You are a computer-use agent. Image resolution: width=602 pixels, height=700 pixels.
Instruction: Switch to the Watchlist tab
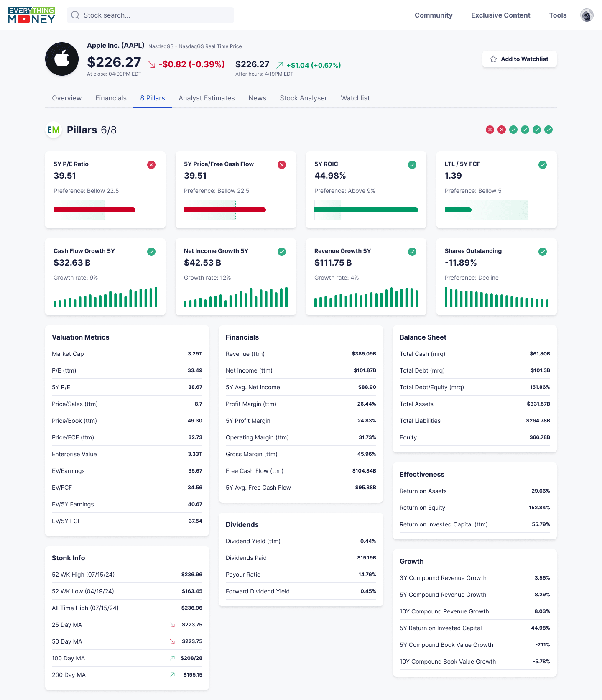click(x=355, y=98)
